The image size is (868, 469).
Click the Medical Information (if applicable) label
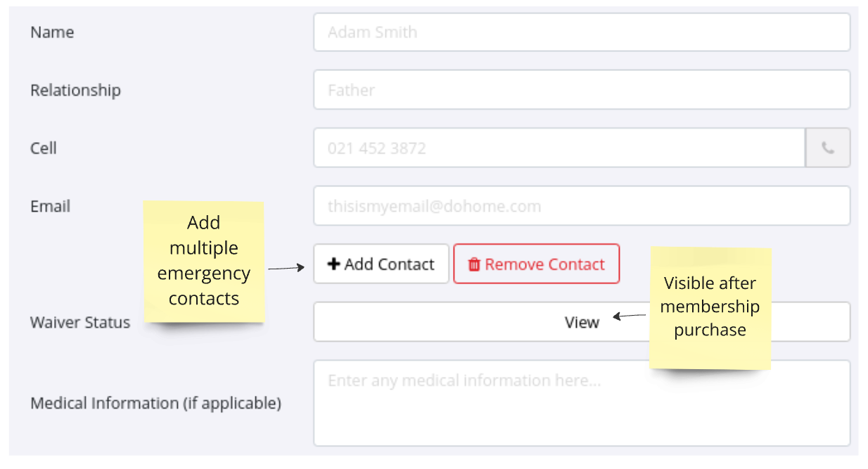(x=155, y=404)
